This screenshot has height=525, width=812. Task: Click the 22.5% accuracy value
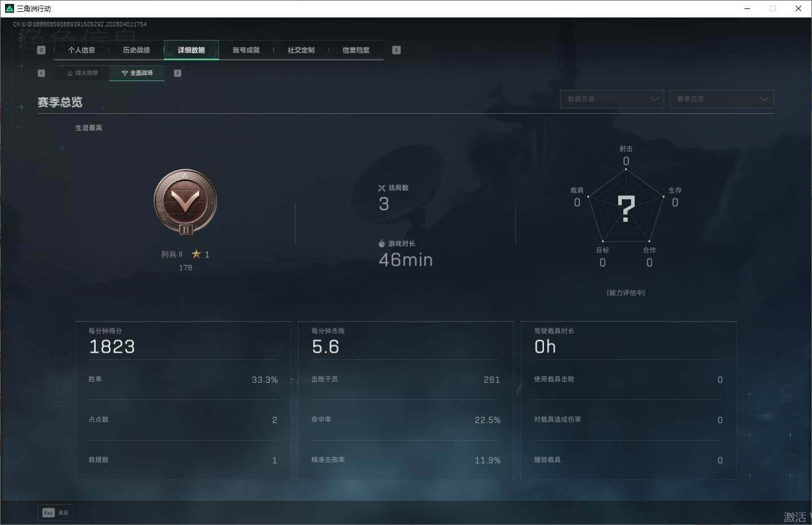pos(488,420)
